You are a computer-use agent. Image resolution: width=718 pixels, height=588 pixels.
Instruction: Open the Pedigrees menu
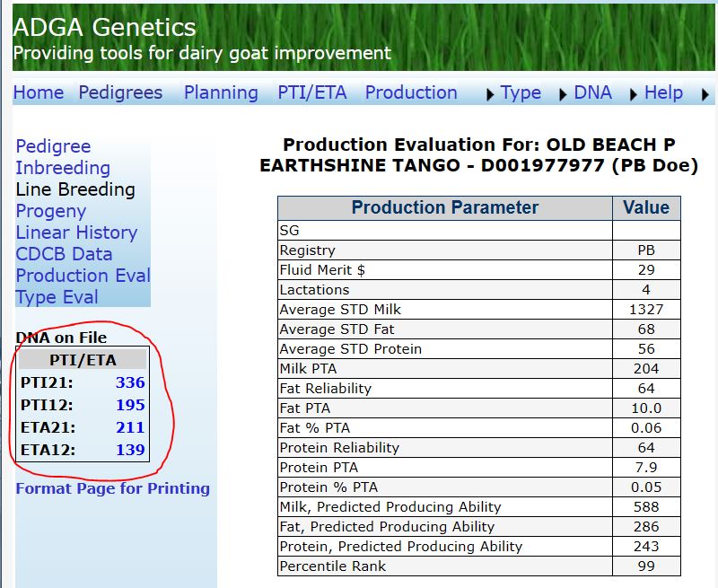click(120, 92)
